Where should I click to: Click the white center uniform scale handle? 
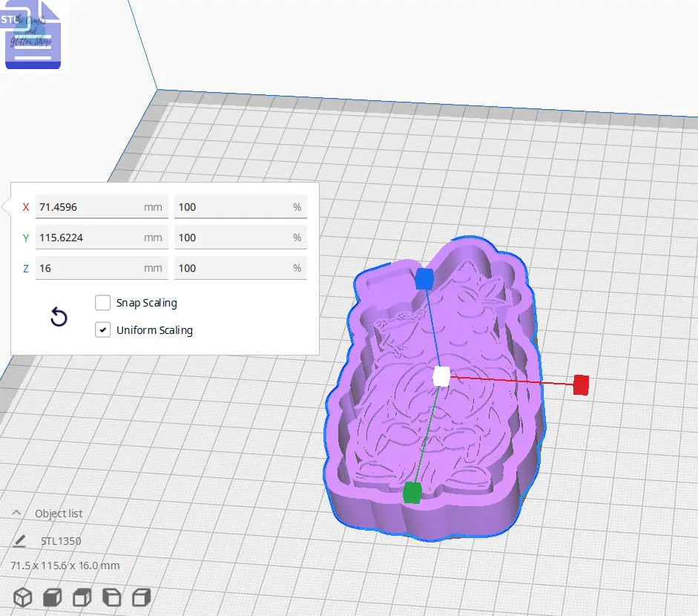coord(441,377)
